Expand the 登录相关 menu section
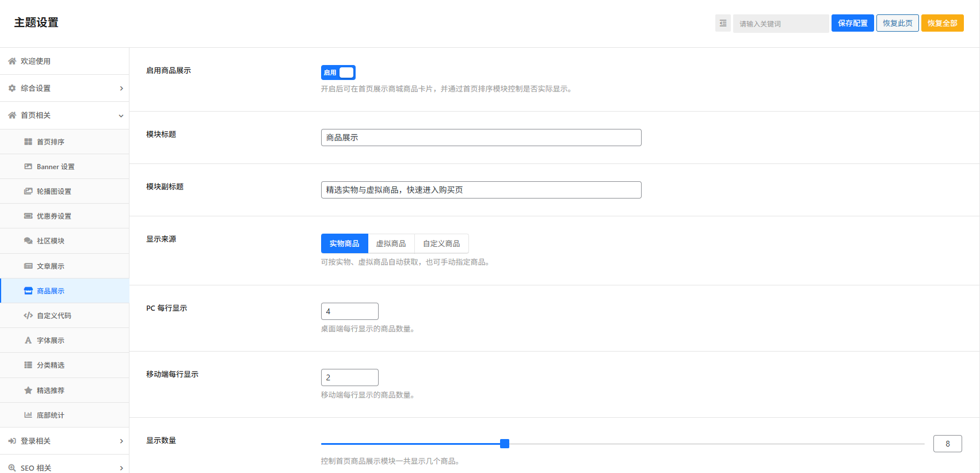This screenshot has height=473, width=980. [64, 441]
